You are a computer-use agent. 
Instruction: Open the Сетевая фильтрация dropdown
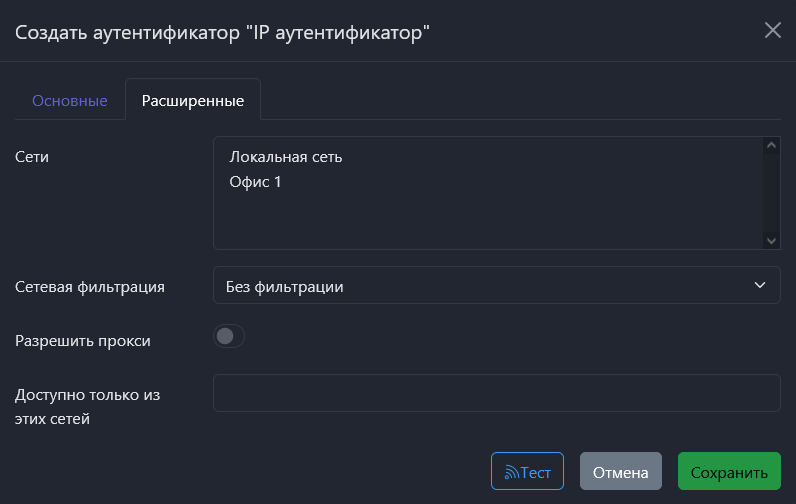coord(496,286)
